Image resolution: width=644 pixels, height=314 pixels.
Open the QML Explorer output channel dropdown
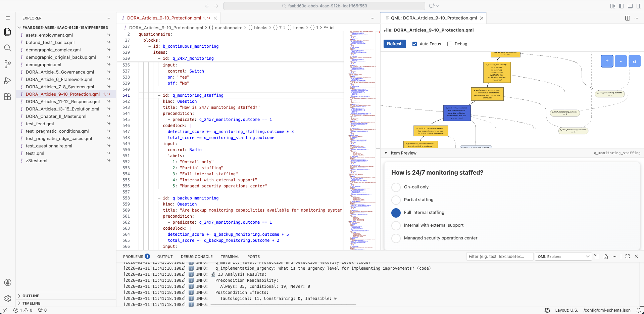[563, 257]
